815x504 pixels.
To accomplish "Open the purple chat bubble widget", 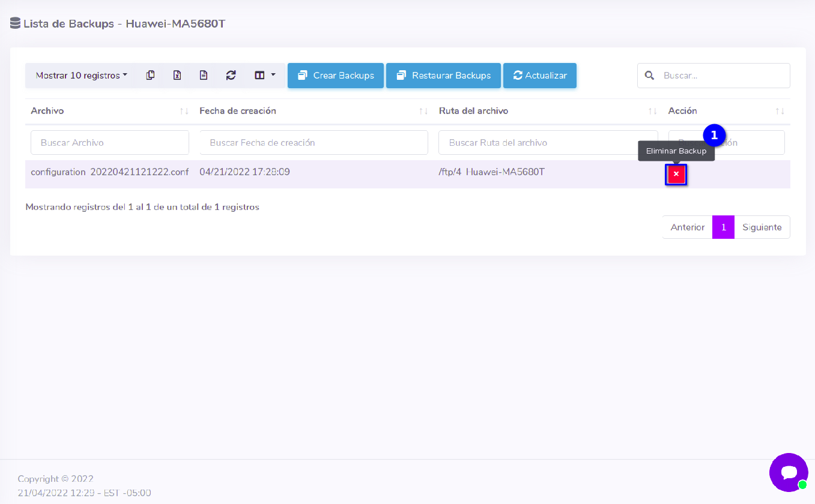I will pos(788,472).
